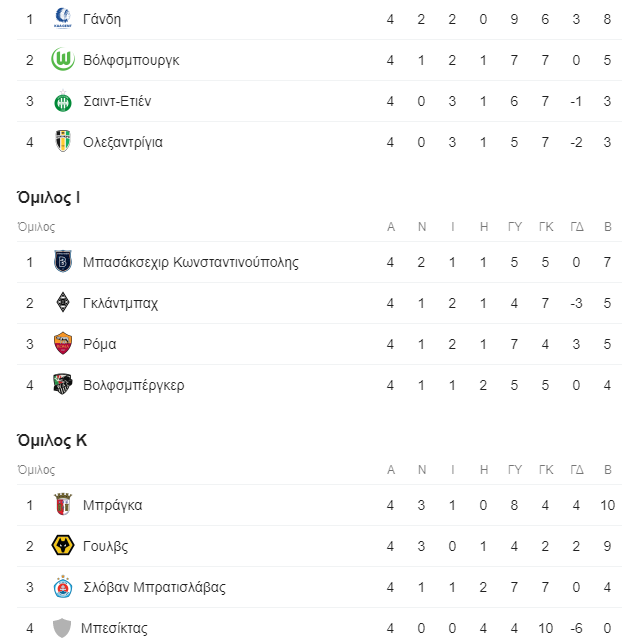
Task: Open the Μπασάκσεχιρ crest icon
Action: pos(63,261)
